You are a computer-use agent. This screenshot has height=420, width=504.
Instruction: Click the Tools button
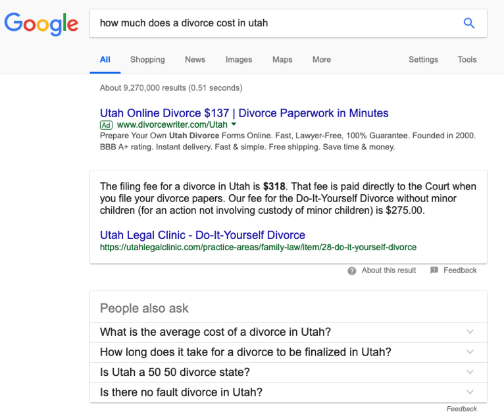pos(467,59)
